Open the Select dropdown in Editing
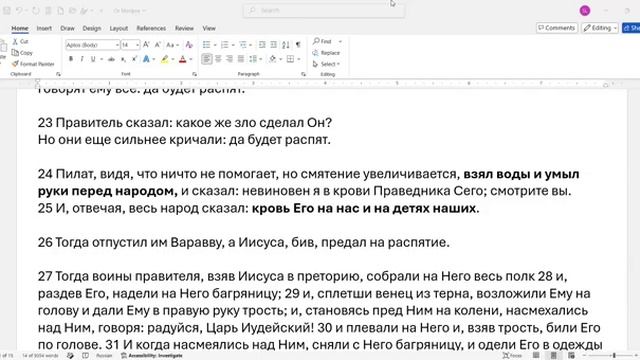This screenshot has width=640, height=360. 327,64
